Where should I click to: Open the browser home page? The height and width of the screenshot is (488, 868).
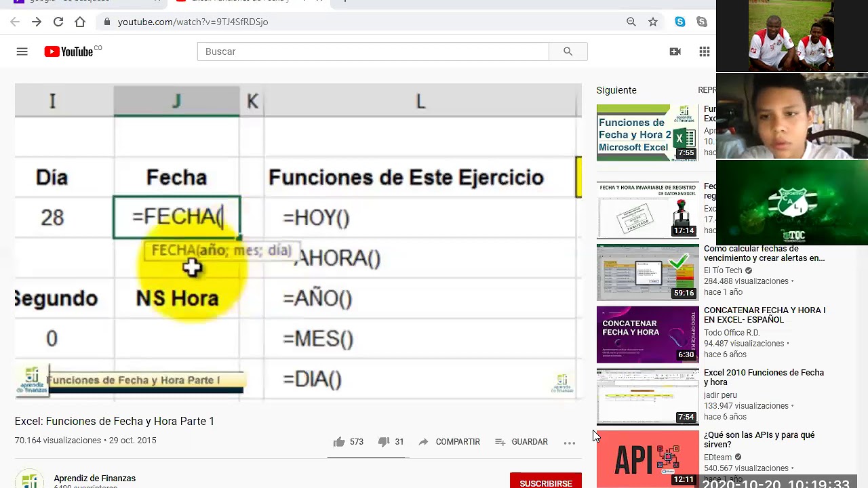click(x=80, y=22)
